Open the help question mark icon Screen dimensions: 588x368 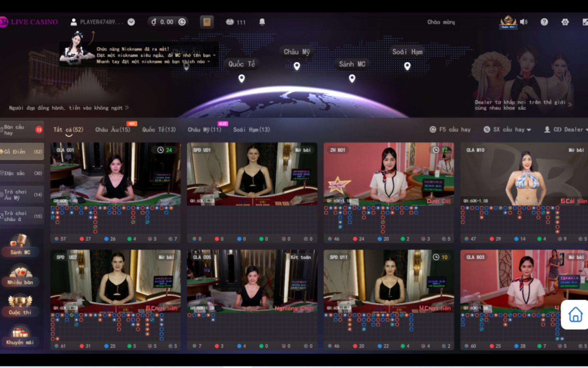(544, 22)
